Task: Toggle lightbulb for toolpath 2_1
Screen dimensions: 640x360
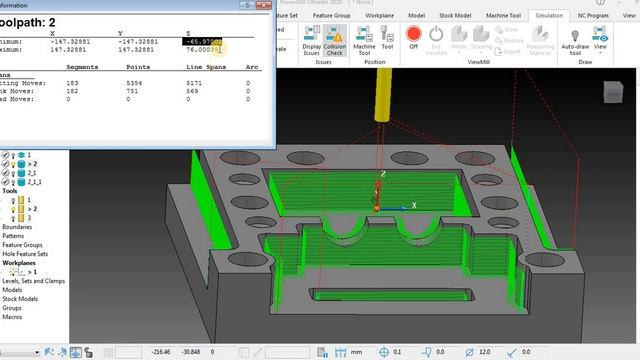Action: (13, 173)
